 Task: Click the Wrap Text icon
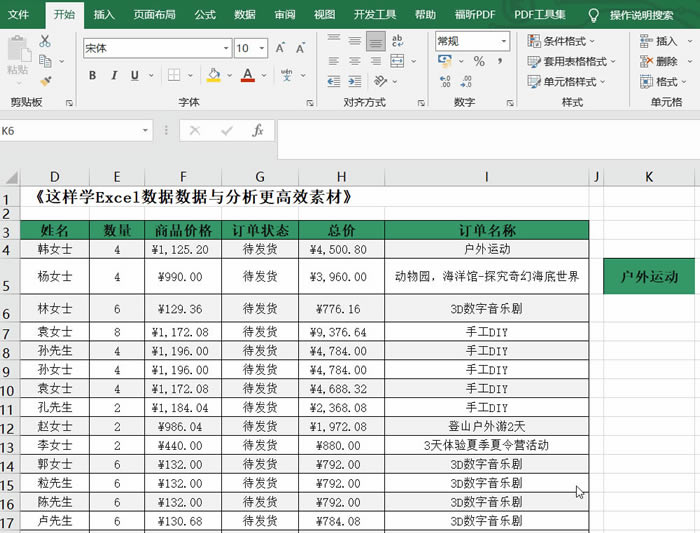tap(398, 40)
